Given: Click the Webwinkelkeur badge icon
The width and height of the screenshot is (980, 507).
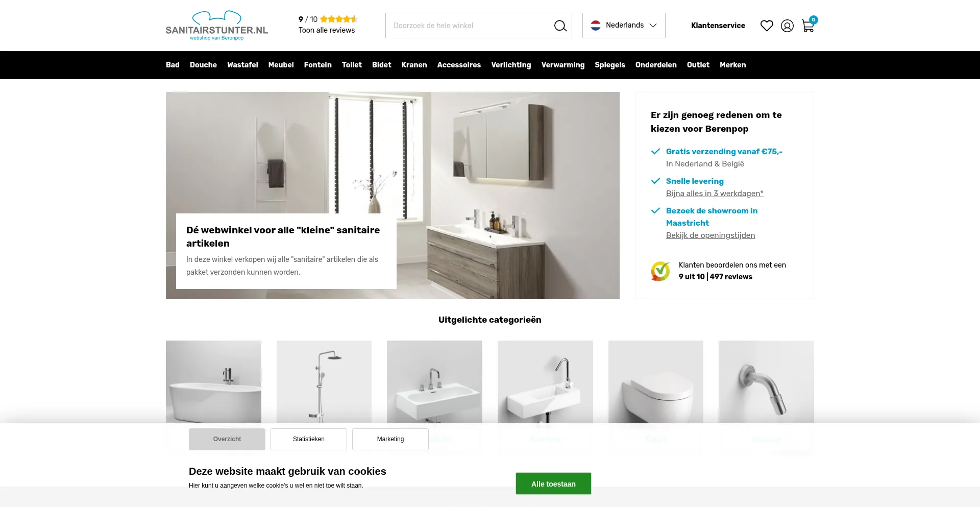Looking at the screenshot, I should tap(660, 271).
